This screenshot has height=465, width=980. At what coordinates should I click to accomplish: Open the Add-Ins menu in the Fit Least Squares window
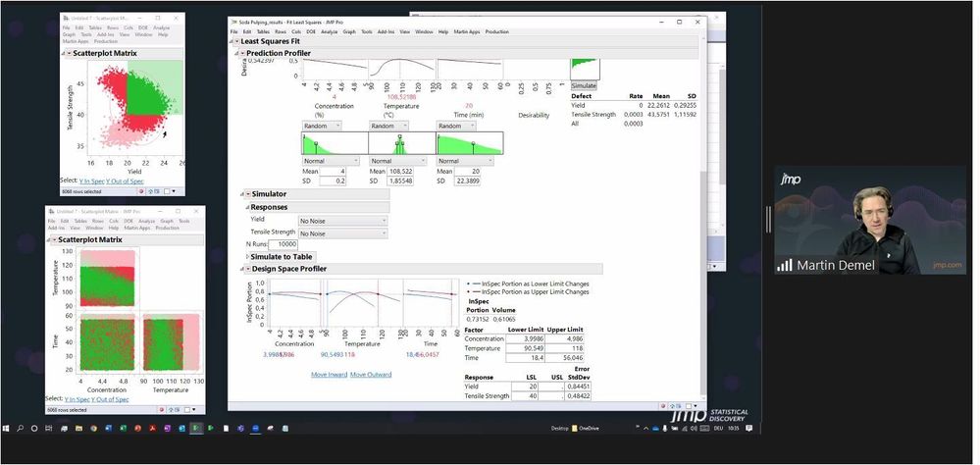[387, 31]
